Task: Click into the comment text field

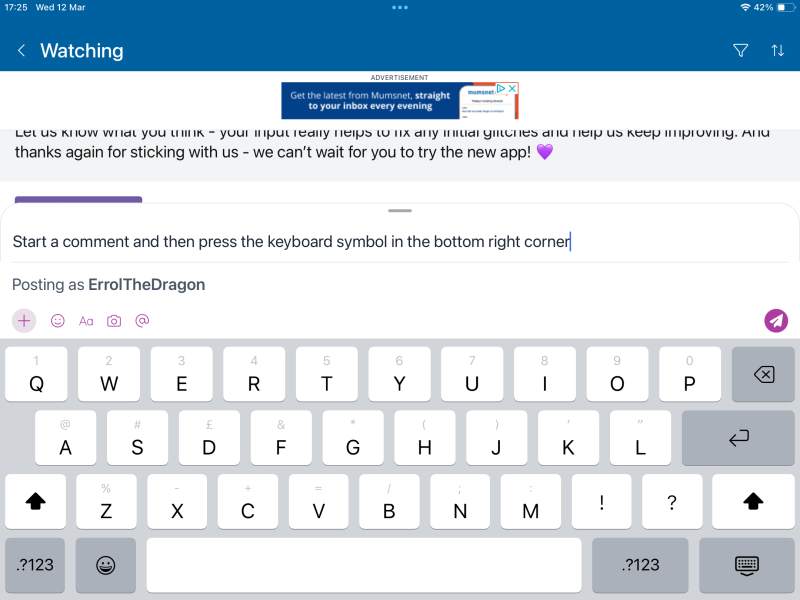Action: point(400,241)
